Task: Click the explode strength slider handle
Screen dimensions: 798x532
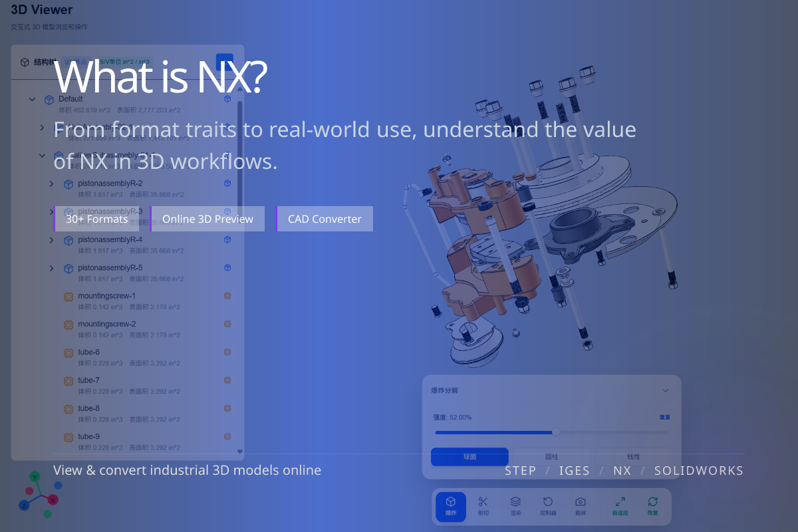Action: 556,432
